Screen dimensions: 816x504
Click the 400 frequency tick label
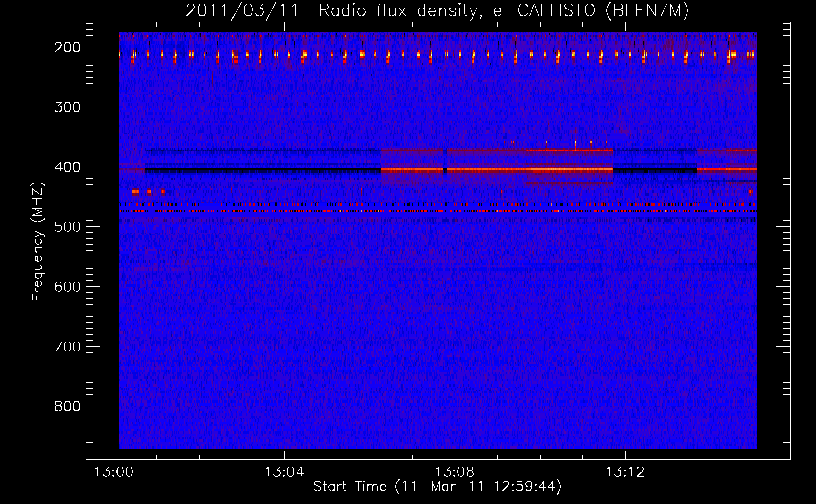click(68, 167)
